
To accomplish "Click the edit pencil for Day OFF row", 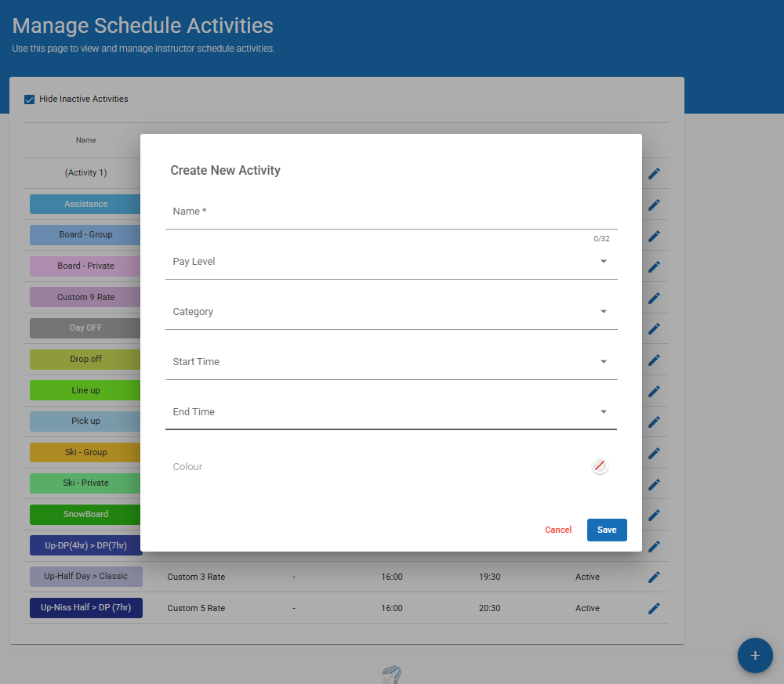I will [x=654, y=328].
